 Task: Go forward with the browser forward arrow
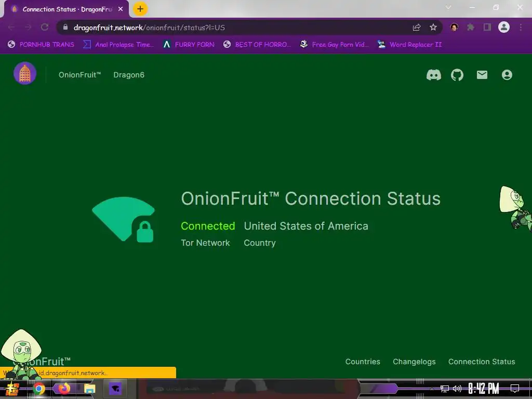[28, 28]
